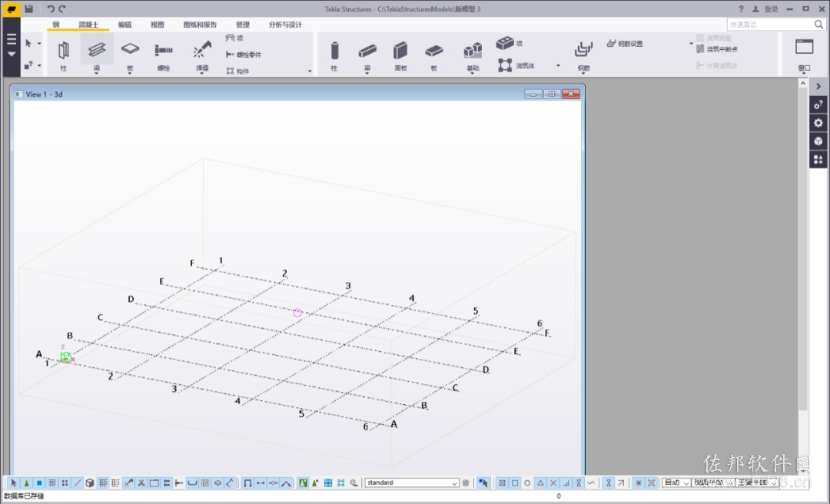
Task: Expand the foundation (基础) dropdown arrow
Action: tap(473, 72)
